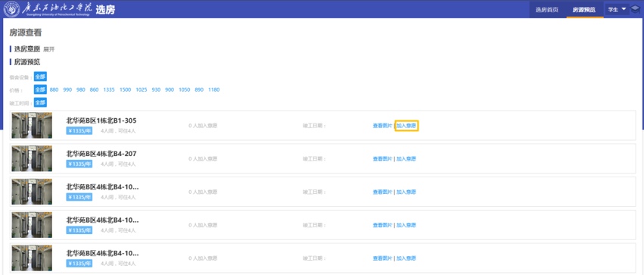Click 加入意愿 for room 北B4-207
Screen dimensions: 644x275
[406, 158]
